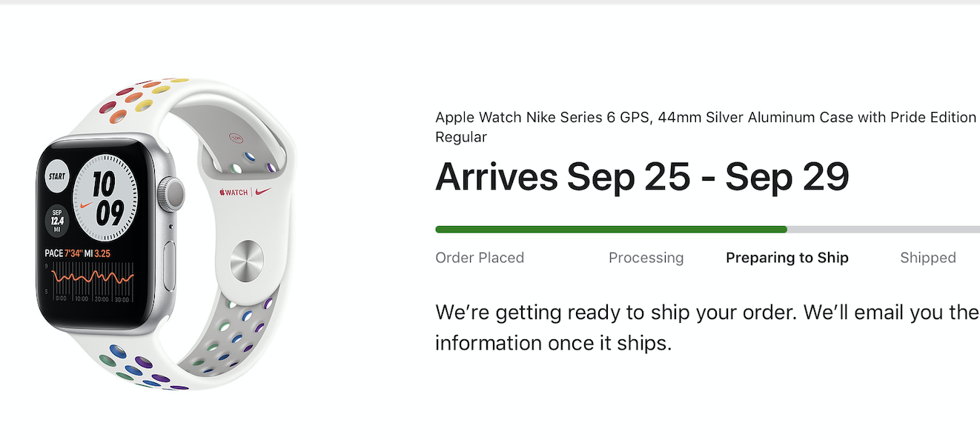
Task: Select the Processing step label
Action: click(x=646, y=258)
